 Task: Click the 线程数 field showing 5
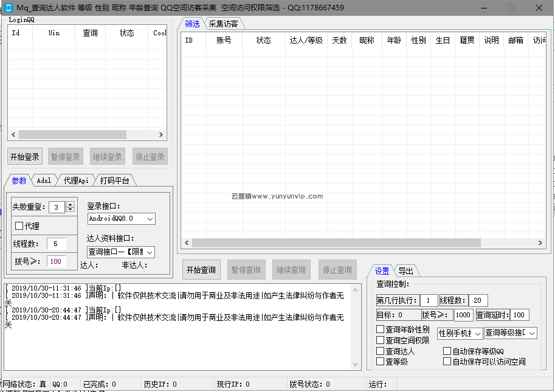point(57,244)
